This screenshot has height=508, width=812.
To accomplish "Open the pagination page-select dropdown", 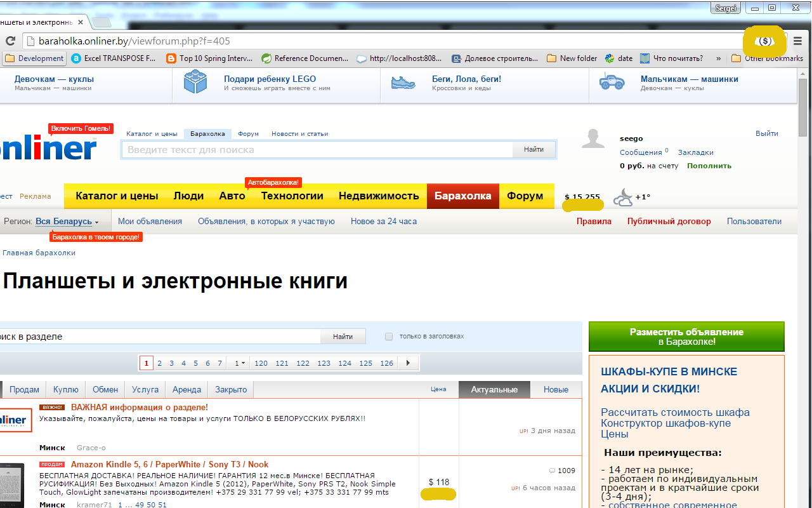I will tap(239, 363).
